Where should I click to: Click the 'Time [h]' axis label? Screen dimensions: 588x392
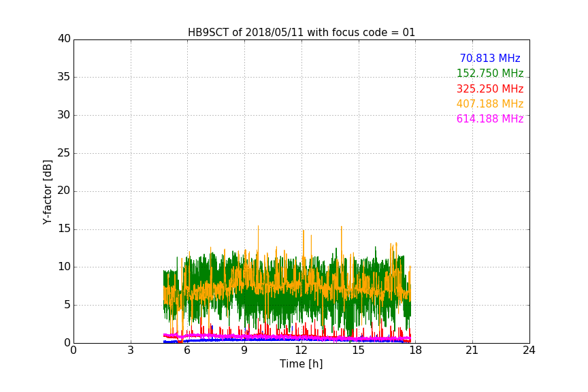301,364
